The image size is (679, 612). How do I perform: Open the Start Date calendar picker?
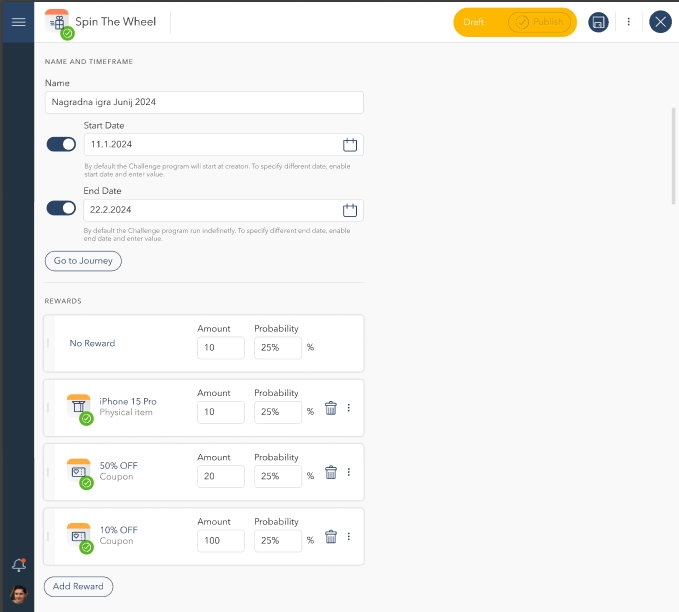pos(350,145)
